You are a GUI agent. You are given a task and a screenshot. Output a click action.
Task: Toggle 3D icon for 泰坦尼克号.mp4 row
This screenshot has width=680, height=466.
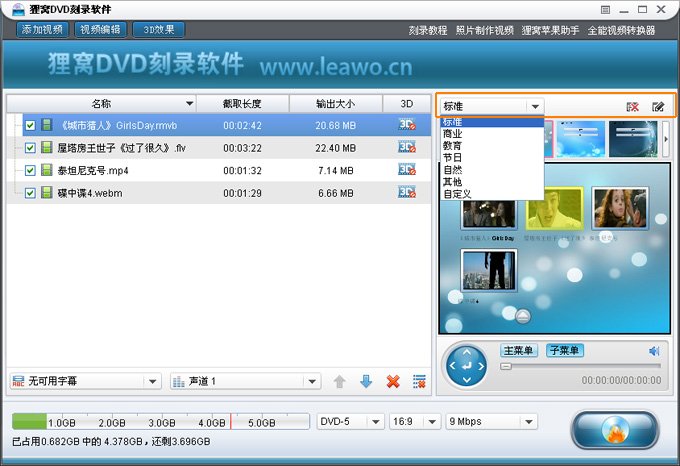pos(407,169)
